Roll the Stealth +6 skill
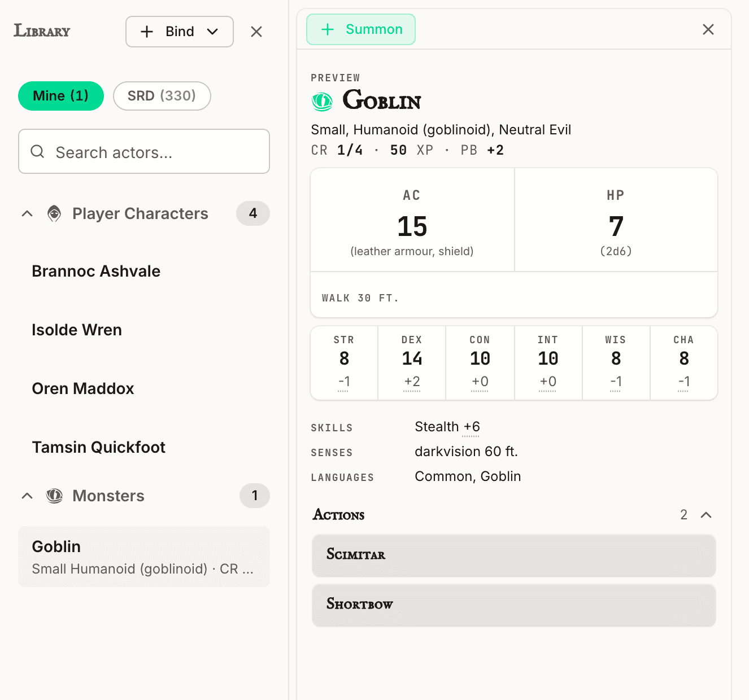The image size is (749, 700). (x=472, y=427)
